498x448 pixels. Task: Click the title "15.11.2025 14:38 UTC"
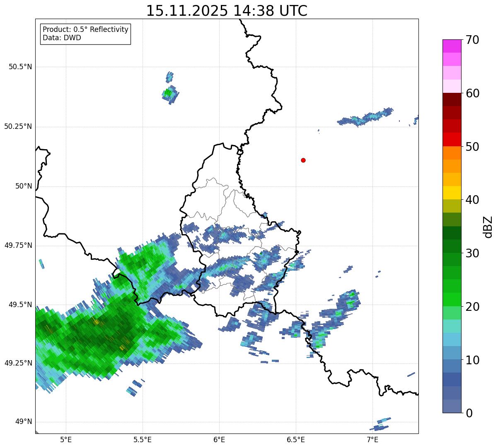pos(227,11)
